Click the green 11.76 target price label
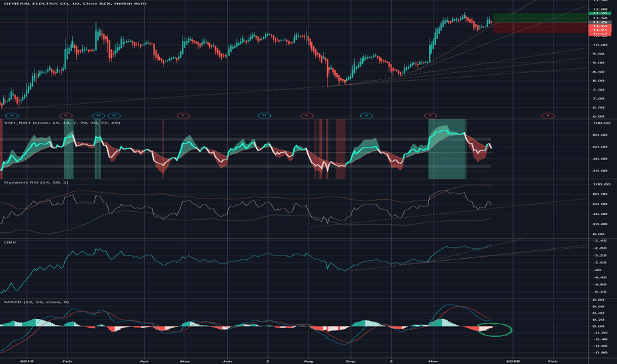 [x=600, y=13]
